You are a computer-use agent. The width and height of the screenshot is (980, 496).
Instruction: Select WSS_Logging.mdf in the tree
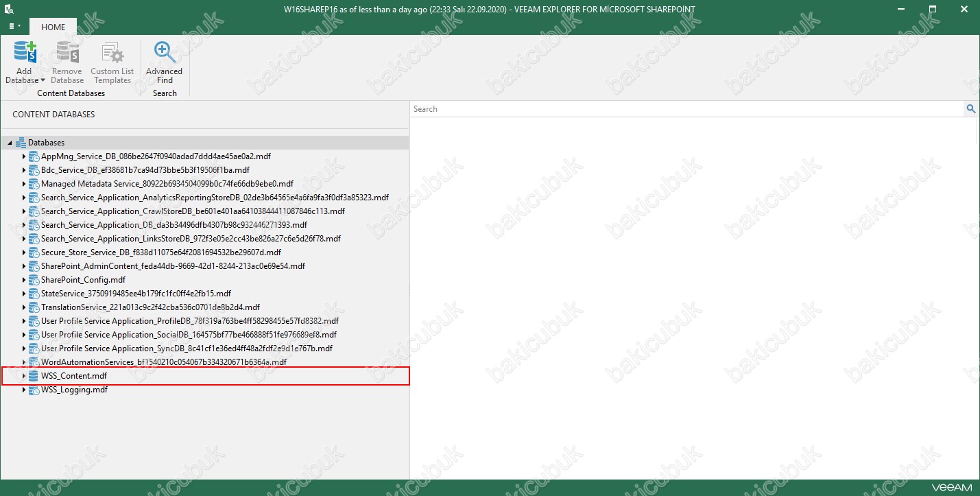coord(74,390)
